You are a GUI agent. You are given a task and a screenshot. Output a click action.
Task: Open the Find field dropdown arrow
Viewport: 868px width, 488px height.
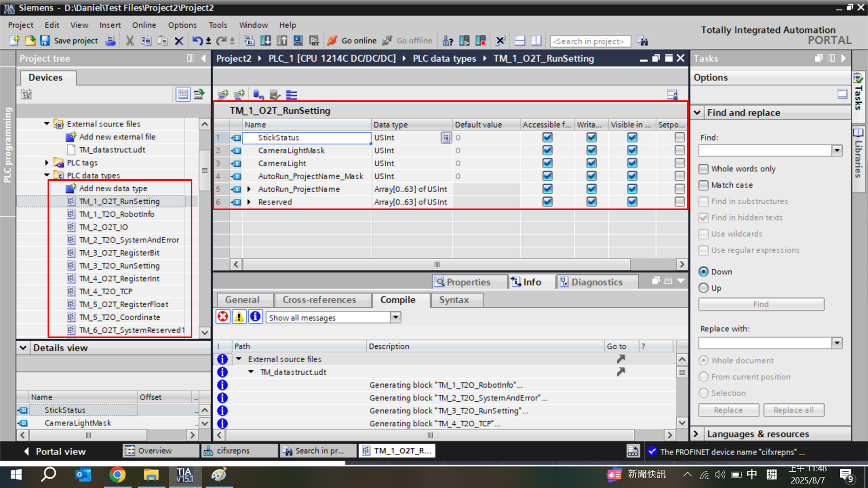[837, 150]
